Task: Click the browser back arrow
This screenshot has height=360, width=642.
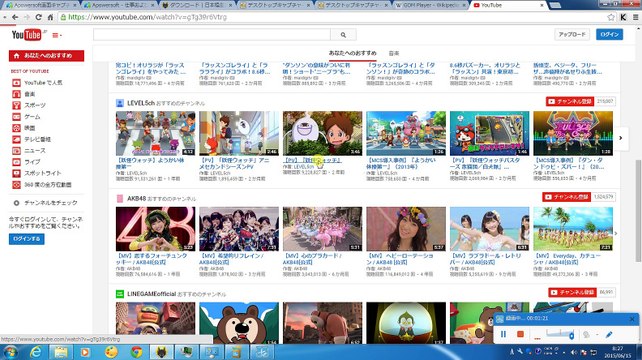Action: tap(15, 17)
